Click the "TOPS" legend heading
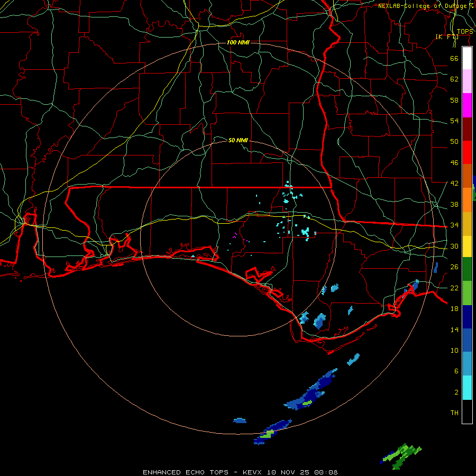The image size is (476, 476). coord(465,32)
